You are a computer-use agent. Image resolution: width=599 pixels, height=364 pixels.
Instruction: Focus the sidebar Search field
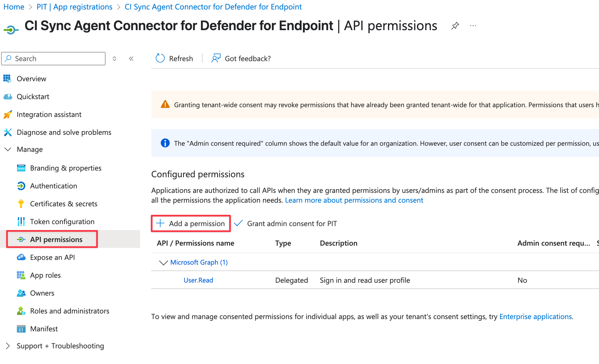(x=54, y=59)
